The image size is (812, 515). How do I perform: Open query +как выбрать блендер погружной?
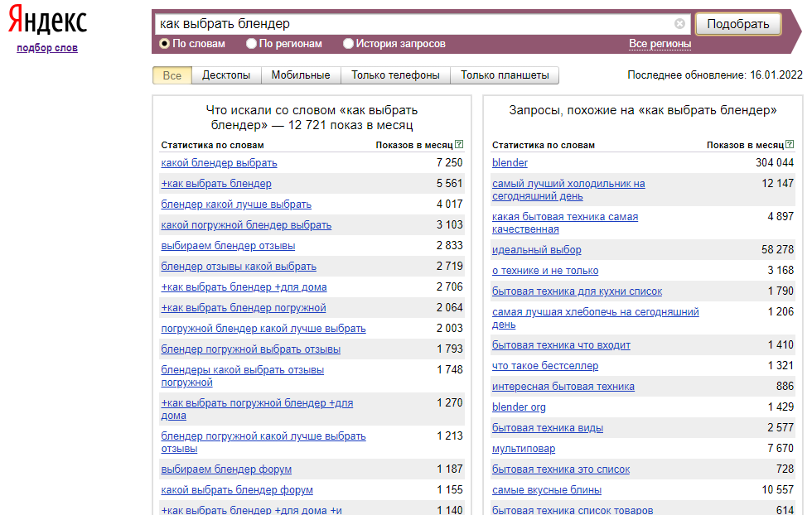click(x=244, y=308)
